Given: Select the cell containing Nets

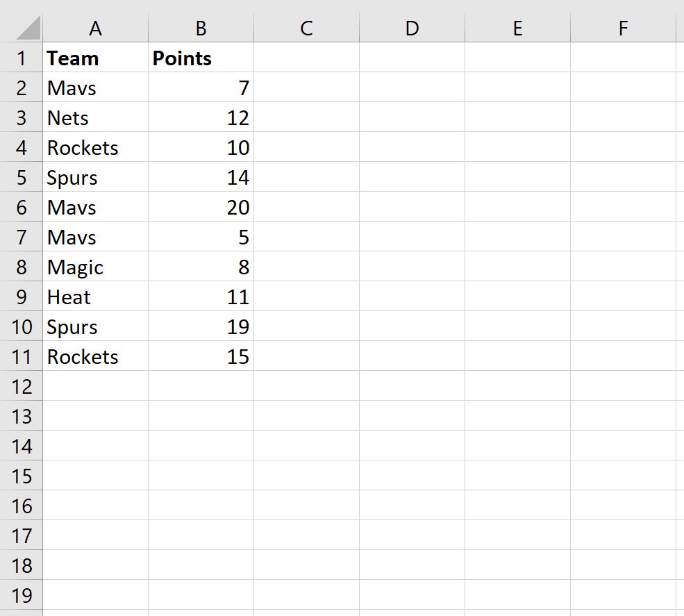Looking at the screenshot, I should tap(96, 117).
